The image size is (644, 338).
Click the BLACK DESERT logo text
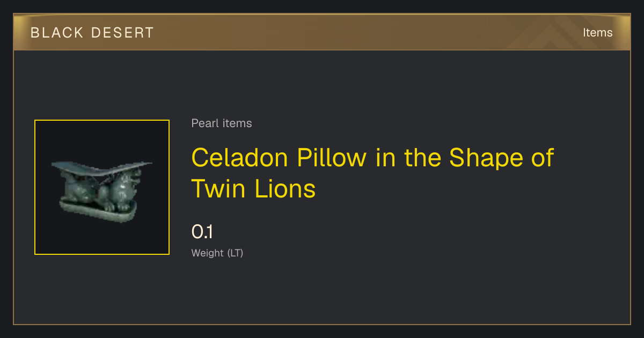[x=92, y=33]
